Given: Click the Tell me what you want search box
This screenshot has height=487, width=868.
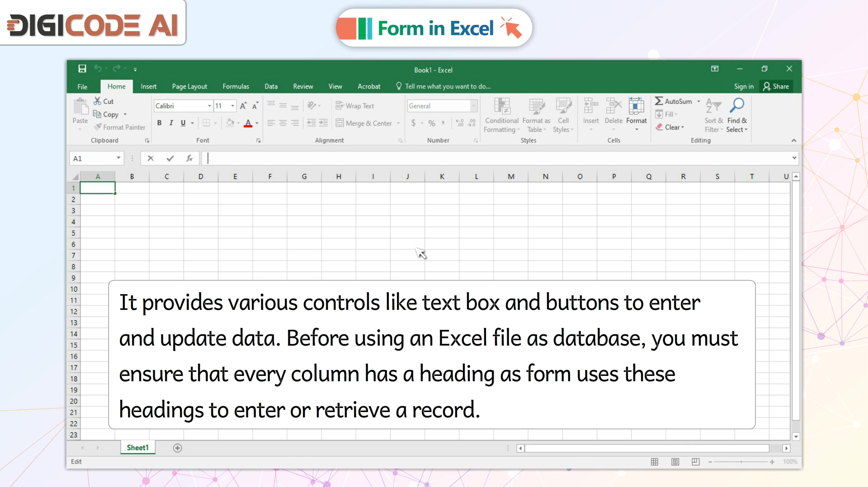Looking at the screenshot, I should coord(443,86).
